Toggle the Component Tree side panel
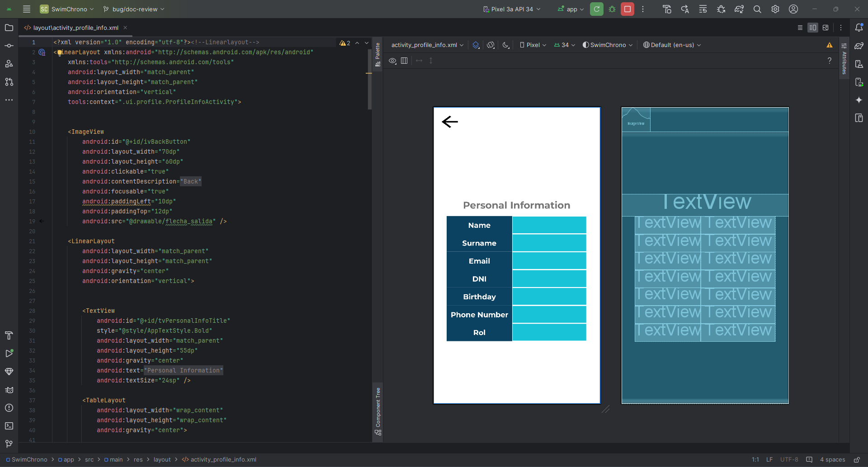 (x=378, y=411)
